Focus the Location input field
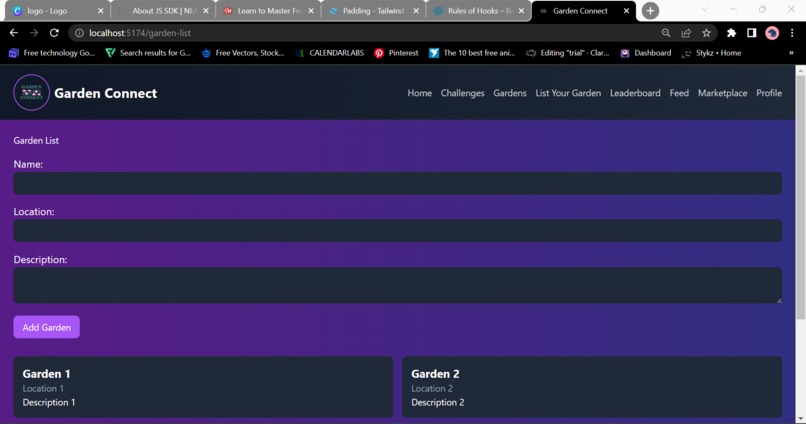Screen dimensions: 806x424 (397, 231)
